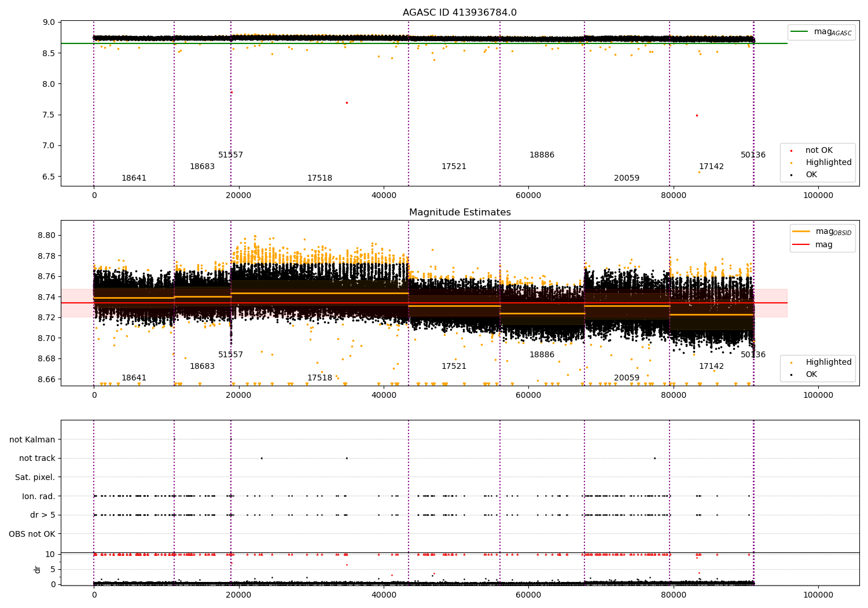The image size is (868, 608).
Task: Click the 8.80 y-axis tick label
Action: coord(47,236)
